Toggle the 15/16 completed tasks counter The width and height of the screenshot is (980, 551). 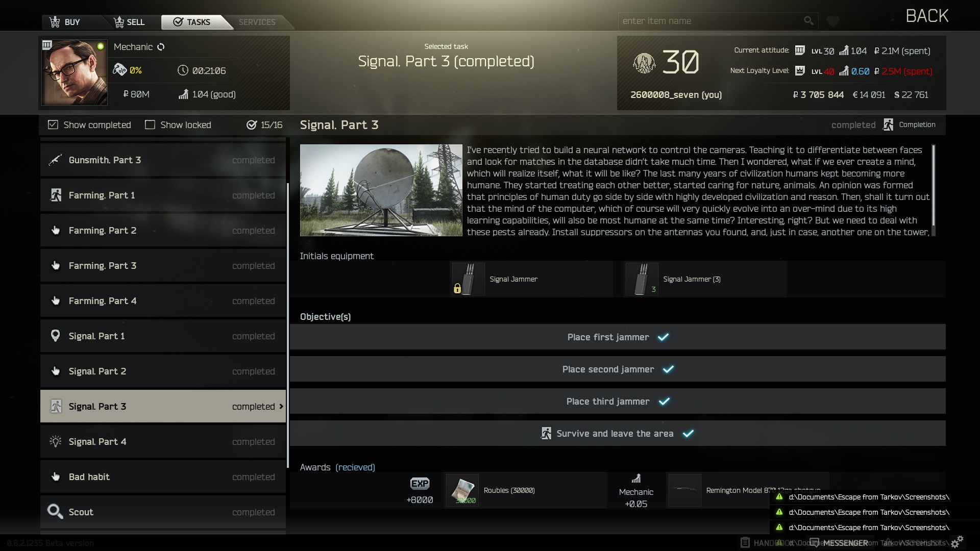tap(264, 125)
